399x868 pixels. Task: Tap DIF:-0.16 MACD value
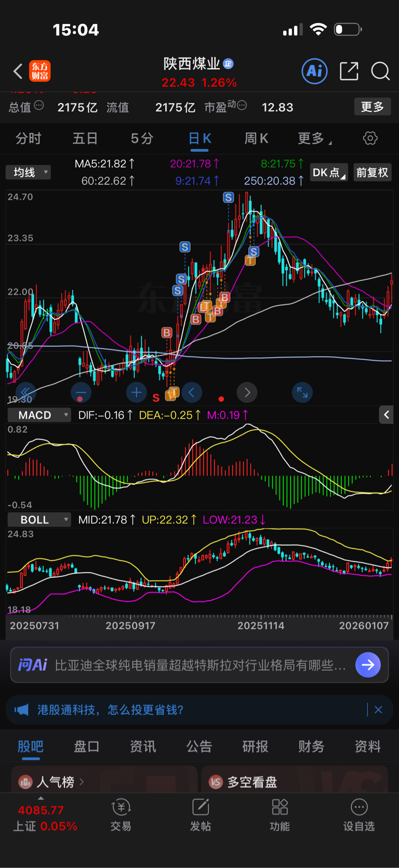pos(105,415)
